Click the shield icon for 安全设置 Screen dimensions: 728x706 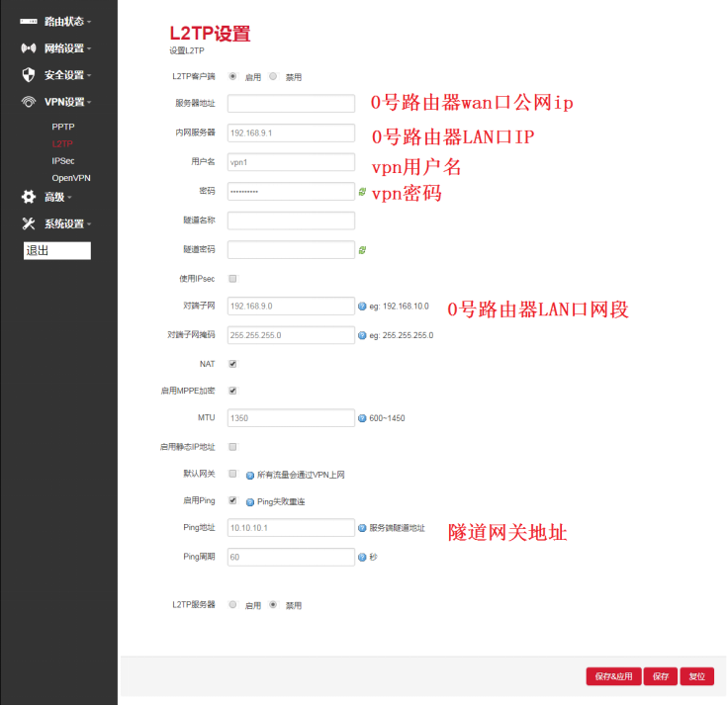tap(29, 75)
